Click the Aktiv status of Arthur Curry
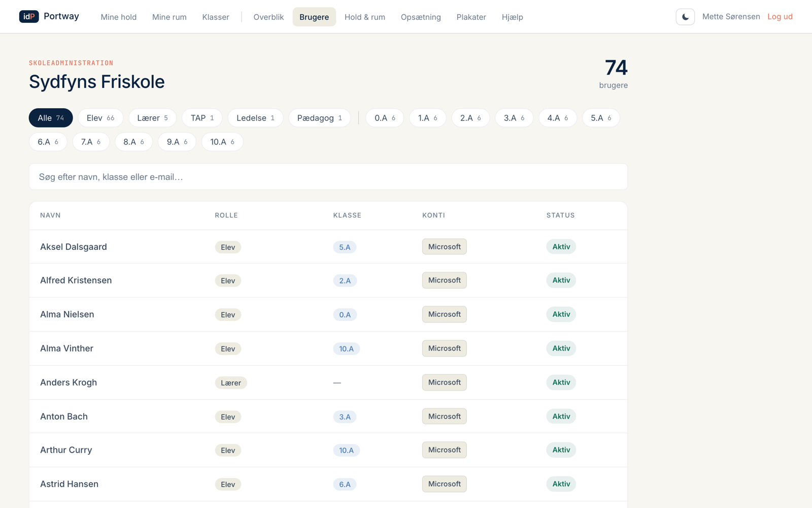Viewport: 812px width, 508px height. [561, 450]
